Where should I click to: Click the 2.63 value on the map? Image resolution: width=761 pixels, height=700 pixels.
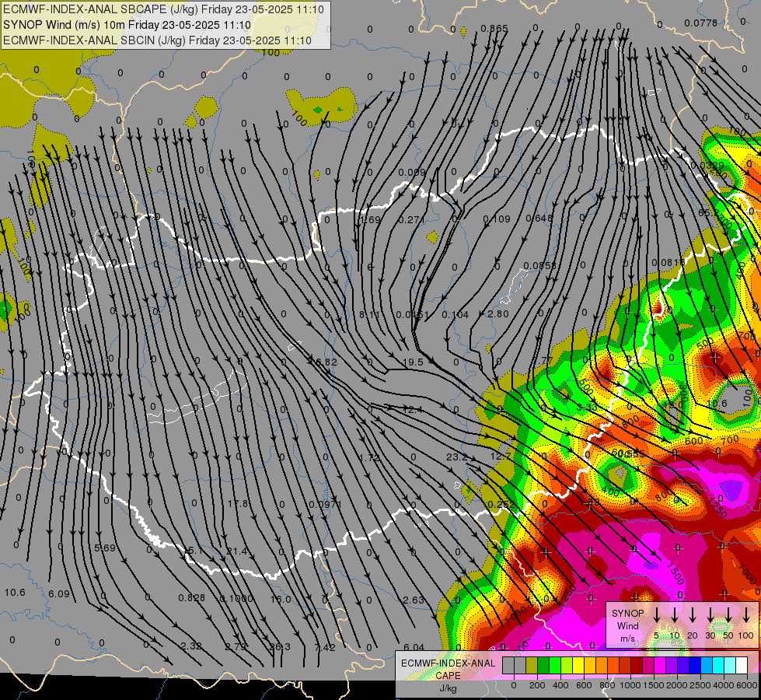[414, 600]
